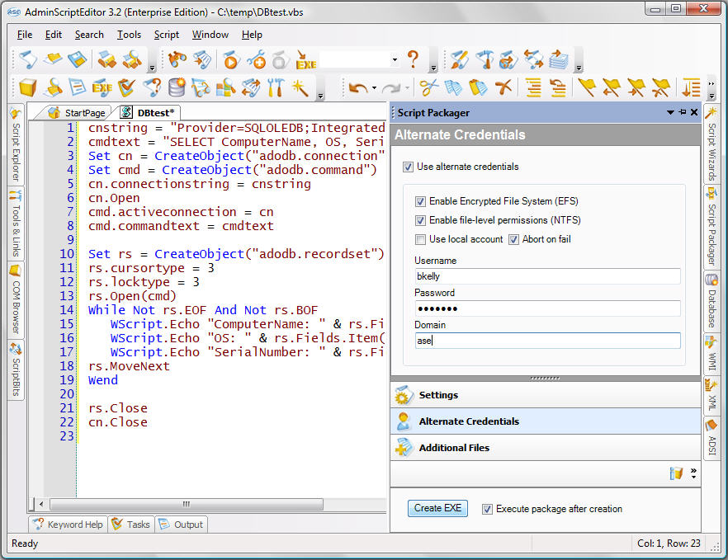Image resolution: width=728 pixels, height=560 pixels.
Task: Click the paintbrush script icon
Action: [459, 60]
